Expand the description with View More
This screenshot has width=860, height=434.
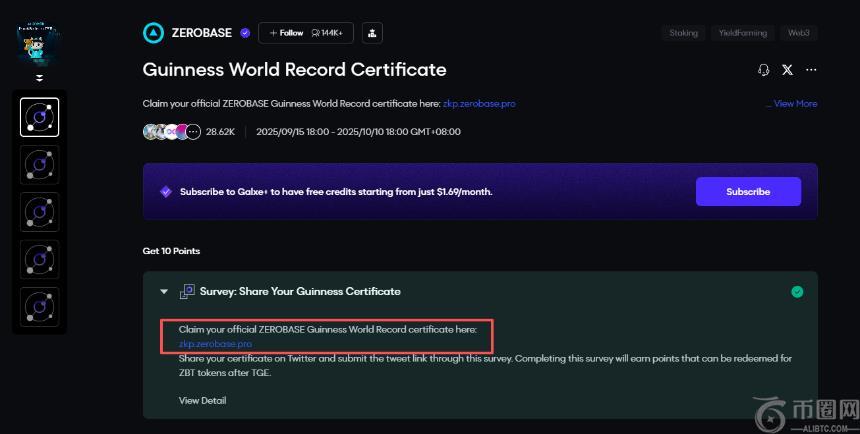point(791,104)
